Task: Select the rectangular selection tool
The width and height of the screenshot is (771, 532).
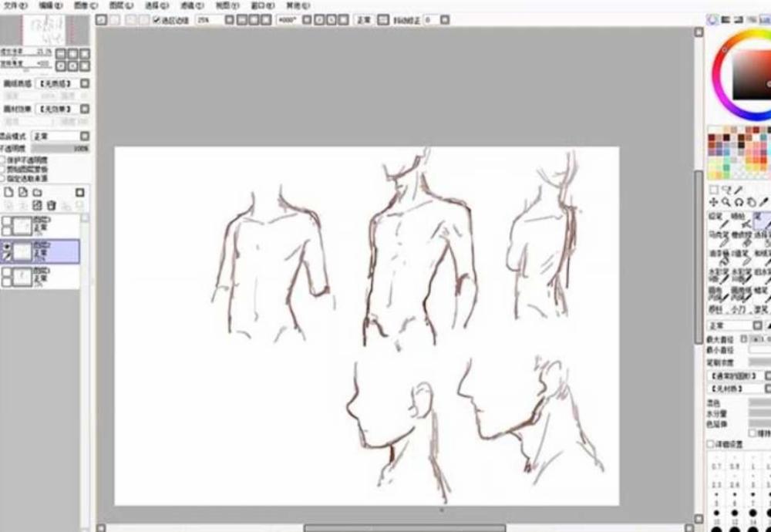Action: pyautogui.click(x=713, y=190)
